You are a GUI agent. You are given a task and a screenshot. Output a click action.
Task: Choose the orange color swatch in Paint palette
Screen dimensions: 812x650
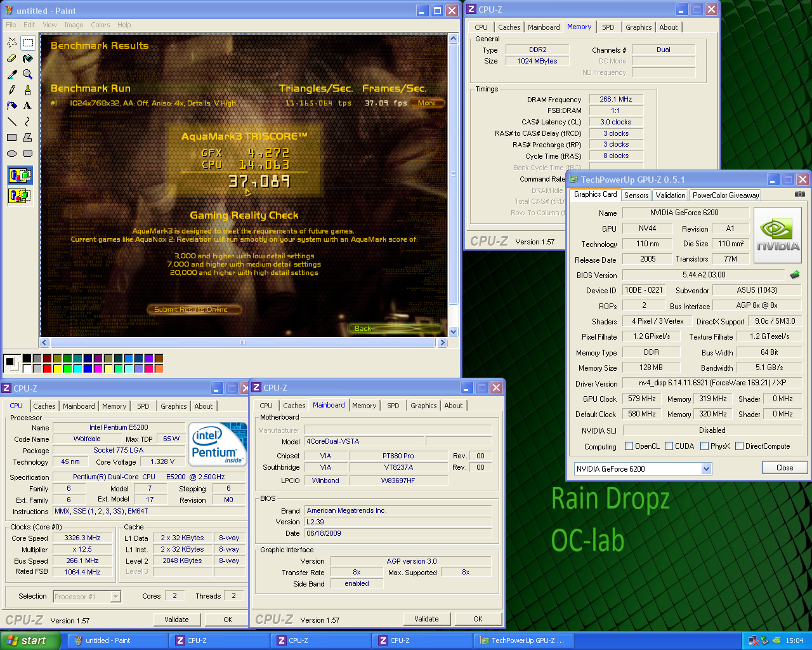coord(159,368)
